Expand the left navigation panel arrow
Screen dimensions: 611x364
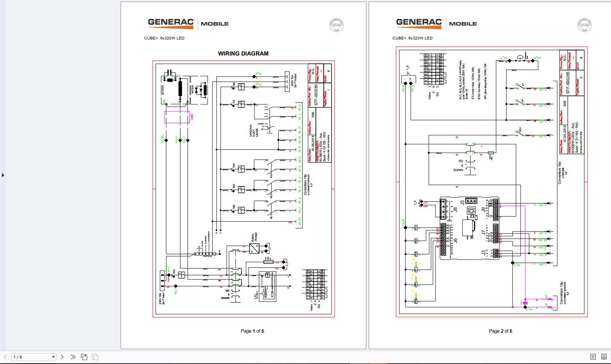click(3, 175)
